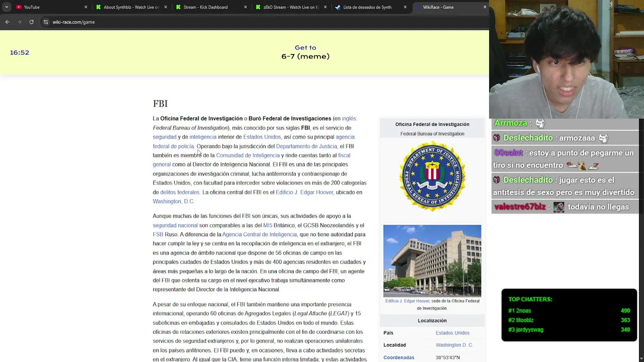Follow the 'FSB' link
Viewport: 644px width, 362px height.
[x=158, y=234]
